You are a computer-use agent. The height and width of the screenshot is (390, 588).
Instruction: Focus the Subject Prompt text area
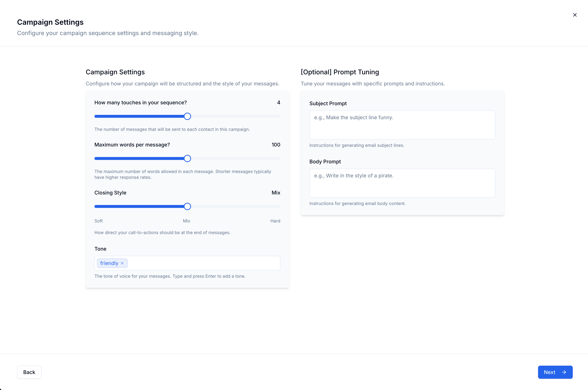pos(402,125)
